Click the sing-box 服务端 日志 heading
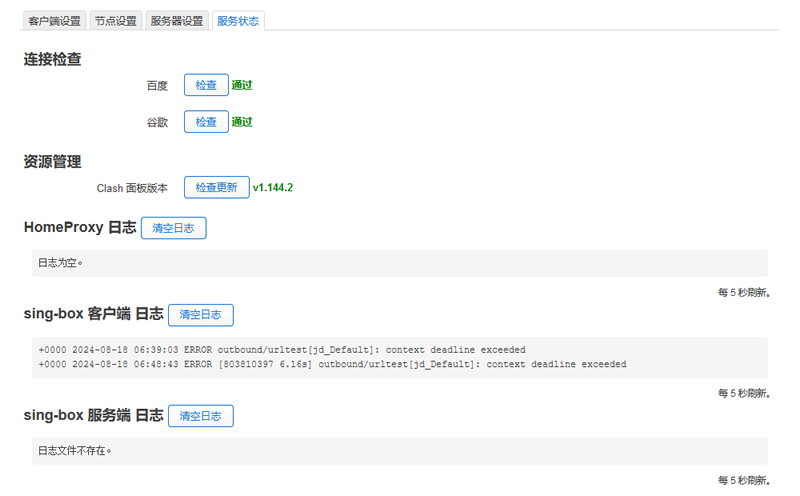800x496 pixels. tap(93, 415)
